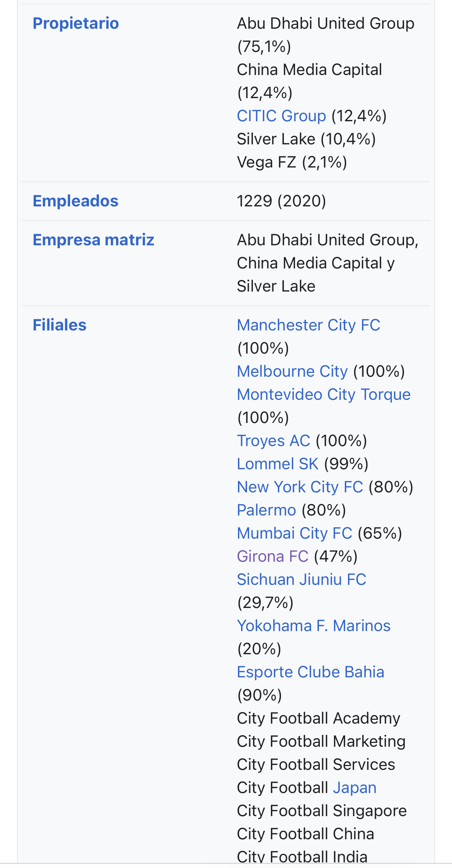
Task: Open the Esporte Clube Bahia link
Action: coord(311,672)
